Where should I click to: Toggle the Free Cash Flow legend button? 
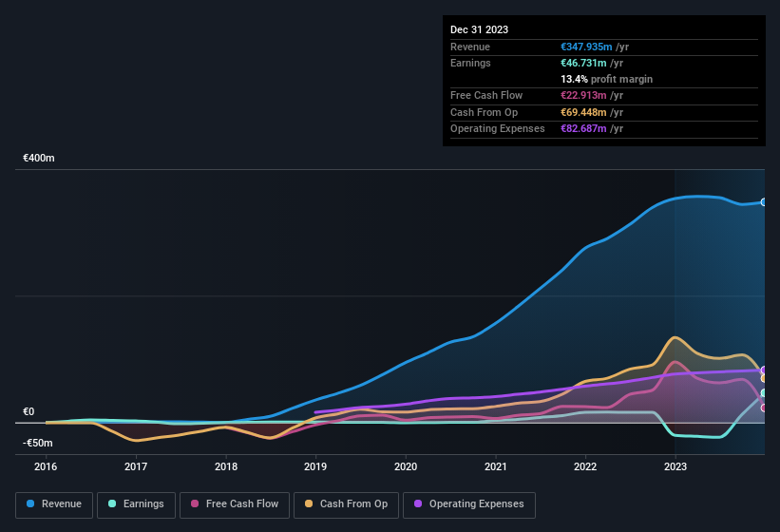235,504
